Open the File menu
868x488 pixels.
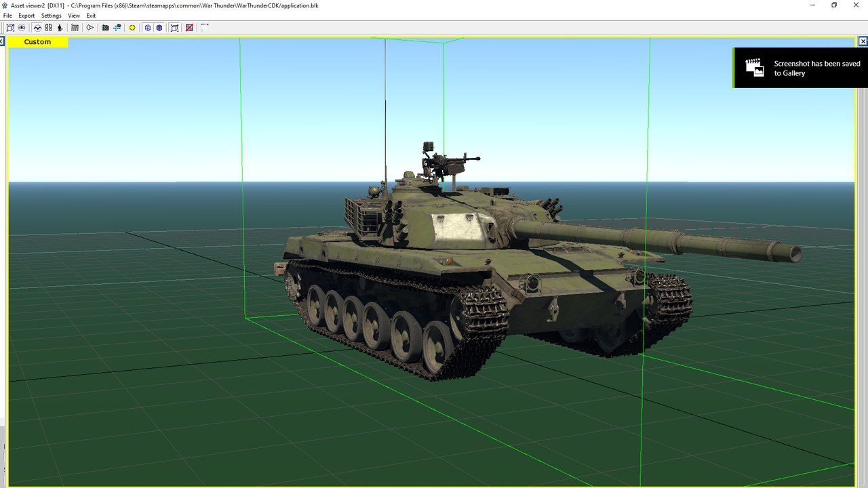tap(7, 16)
